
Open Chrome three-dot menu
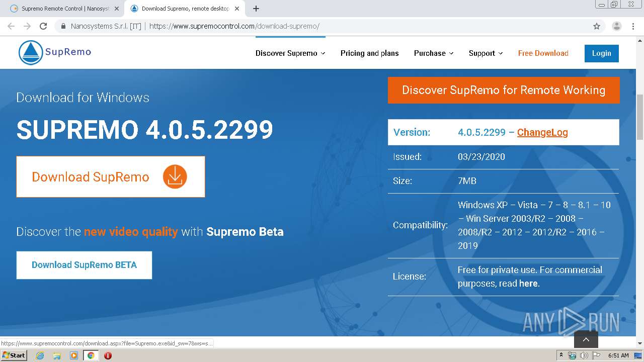click(633, 26)
